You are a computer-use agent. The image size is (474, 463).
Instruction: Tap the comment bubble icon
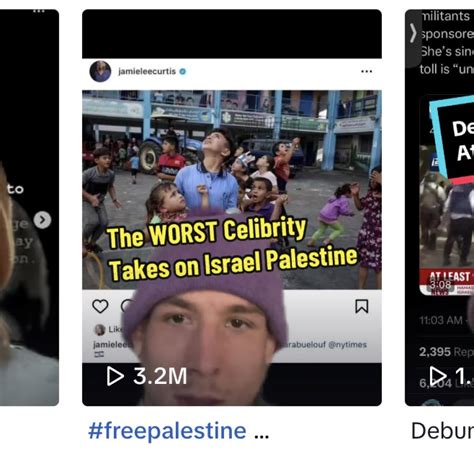(127, 306)
